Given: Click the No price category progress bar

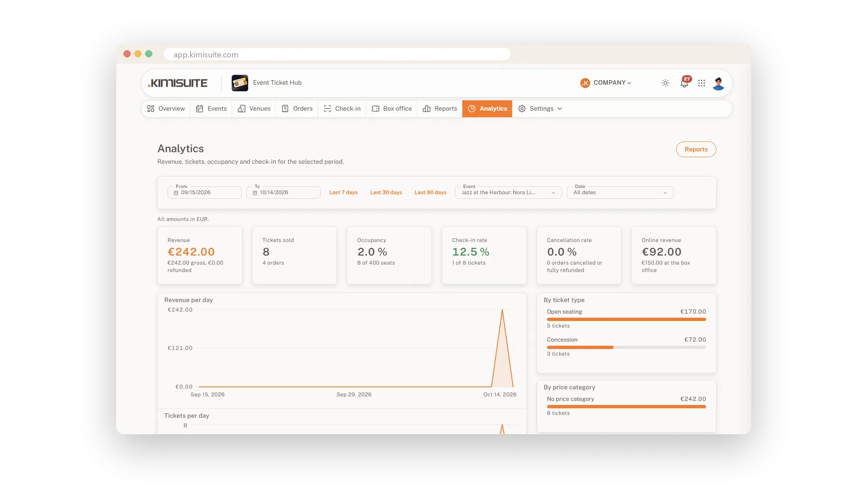Looking at the screenshot, I should pyautogui.click(x=626, y=407).
